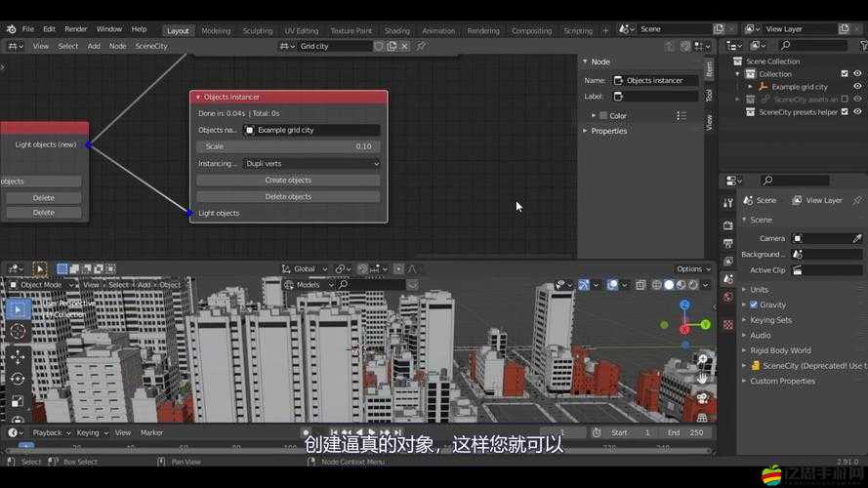Hide Collection with its eye icon
This screenshot has height=488, width=868.
857,73
